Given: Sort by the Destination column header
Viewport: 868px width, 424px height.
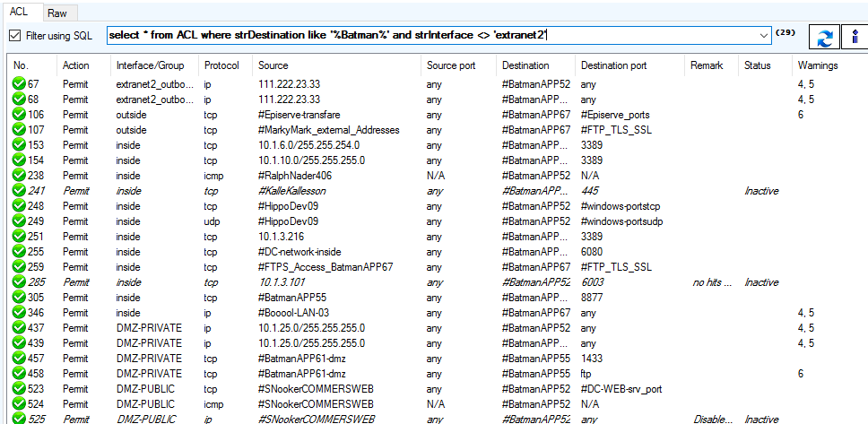Looking at the screenshot, I should [x=535, y=65].
